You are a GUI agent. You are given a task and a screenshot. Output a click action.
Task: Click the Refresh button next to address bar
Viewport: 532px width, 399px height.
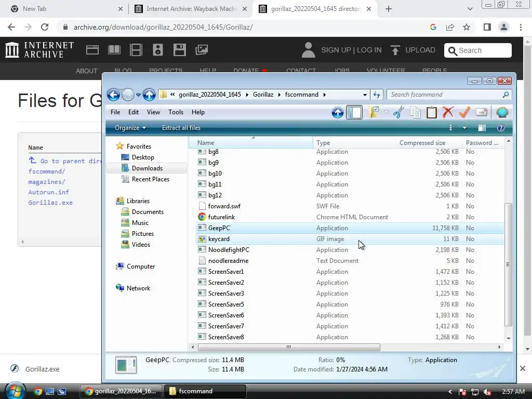(377, 95)
